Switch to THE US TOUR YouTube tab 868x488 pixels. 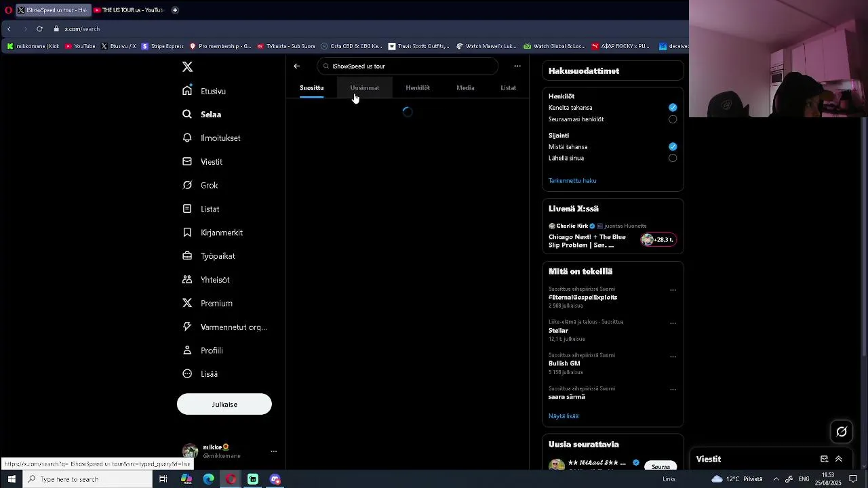click(x=129, y=10)
